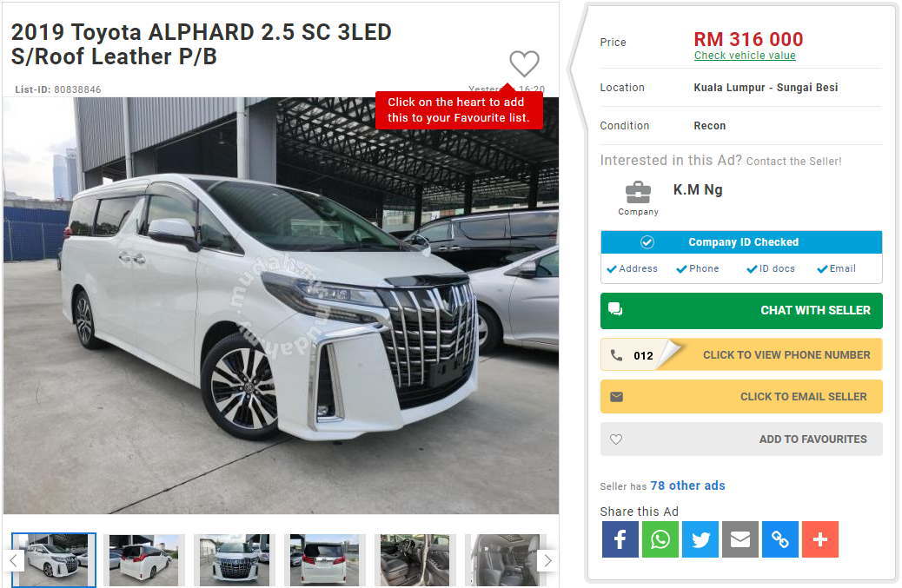Viewport: 902px width, 588px height.
Task: Show previous thumbnails with left arrow
Action: tap(14, 560)
